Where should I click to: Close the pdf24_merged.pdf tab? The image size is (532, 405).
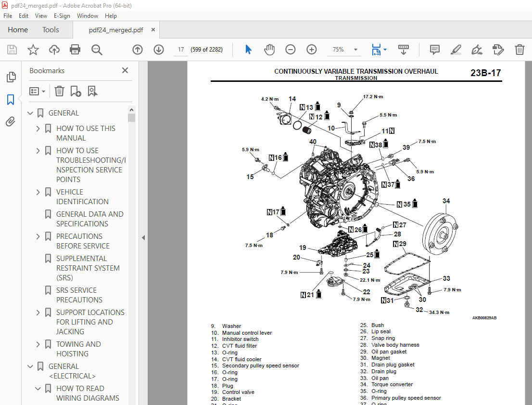point(153,30)
